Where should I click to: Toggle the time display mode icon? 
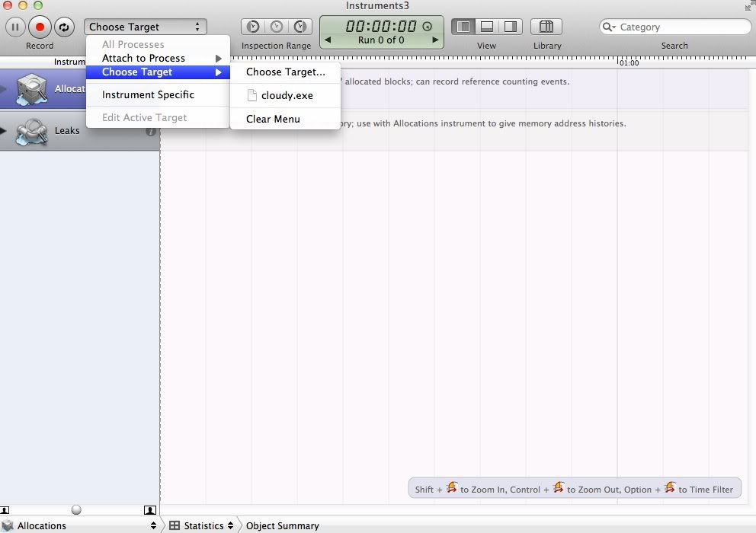(x=428, y=27)
